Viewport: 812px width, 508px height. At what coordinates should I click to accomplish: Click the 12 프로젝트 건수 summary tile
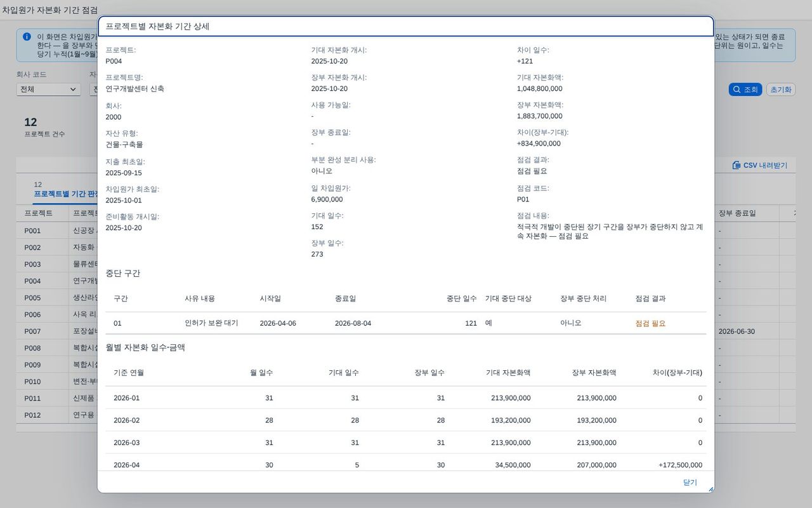tap(44, 127)
